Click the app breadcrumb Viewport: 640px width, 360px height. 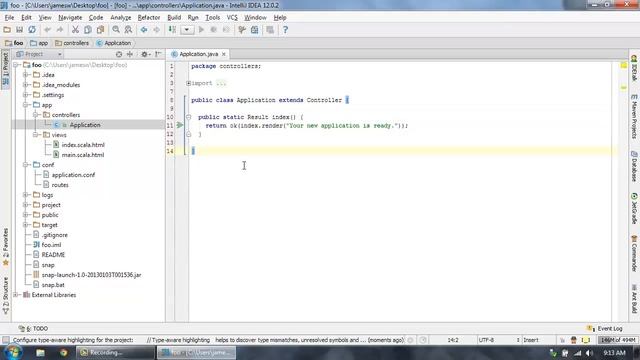tap(39, 43)
